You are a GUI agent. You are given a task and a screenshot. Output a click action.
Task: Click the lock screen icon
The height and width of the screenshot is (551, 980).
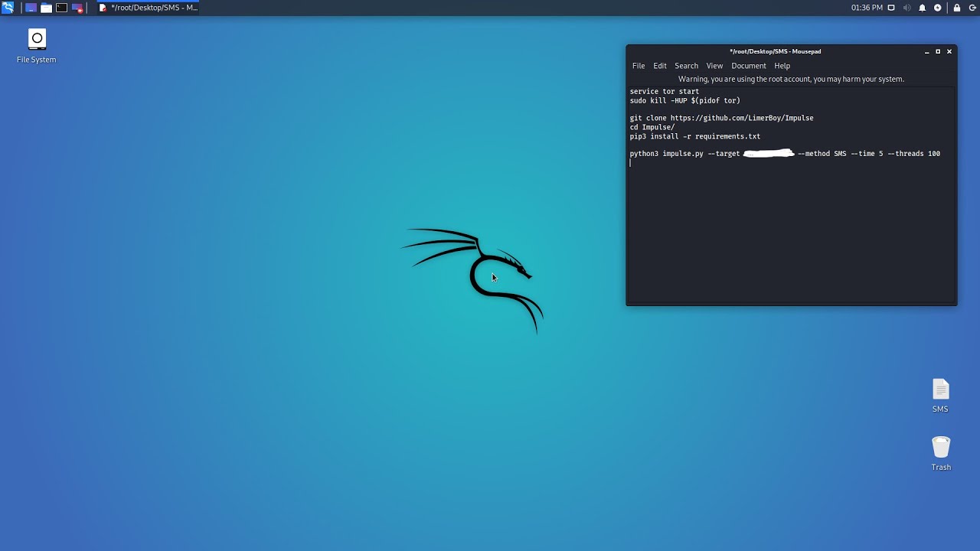point(957,8)
